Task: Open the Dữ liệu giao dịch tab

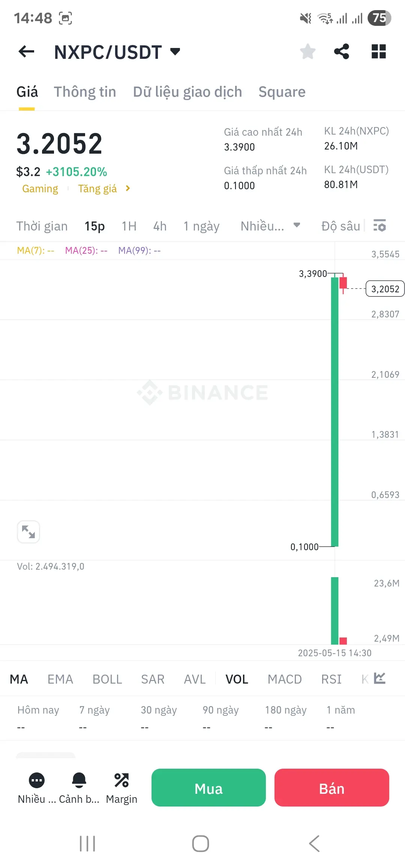Action: (187, 92)
